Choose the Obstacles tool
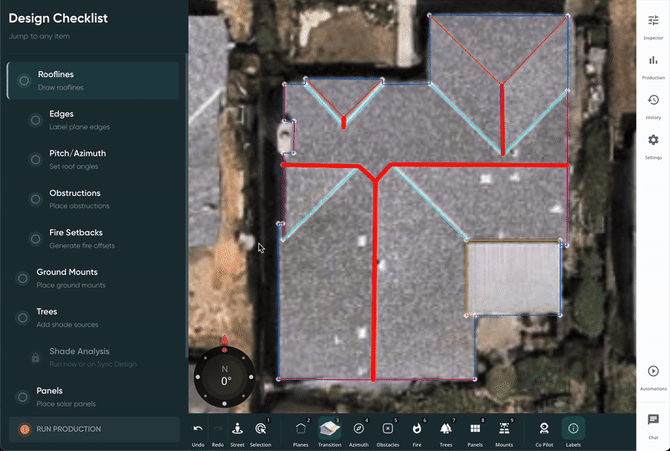Screen dimensions: 670x451 [387, 431]
